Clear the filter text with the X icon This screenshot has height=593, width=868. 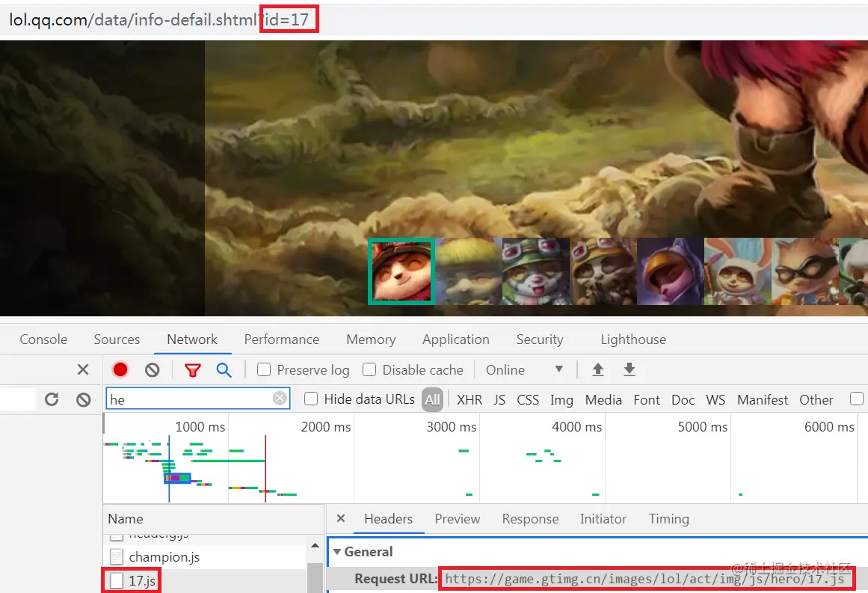280,398
